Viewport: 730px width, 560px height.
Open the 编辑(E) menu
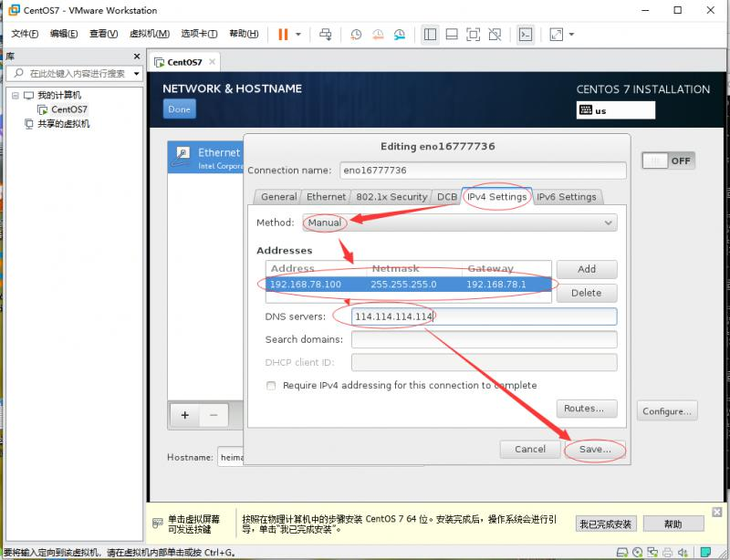pyautogui.click(x=64, y=34)
